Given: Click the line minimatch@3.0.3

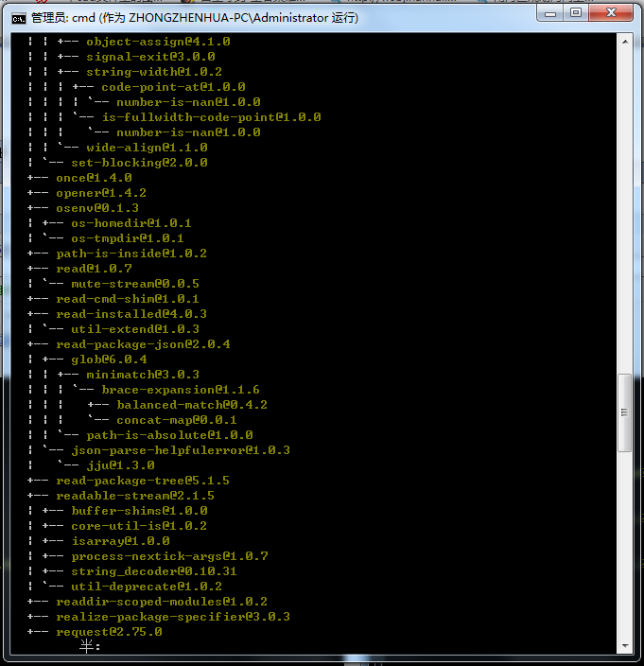Looking at the screenshot, I should pyautogui.click(x=143, y=375).
